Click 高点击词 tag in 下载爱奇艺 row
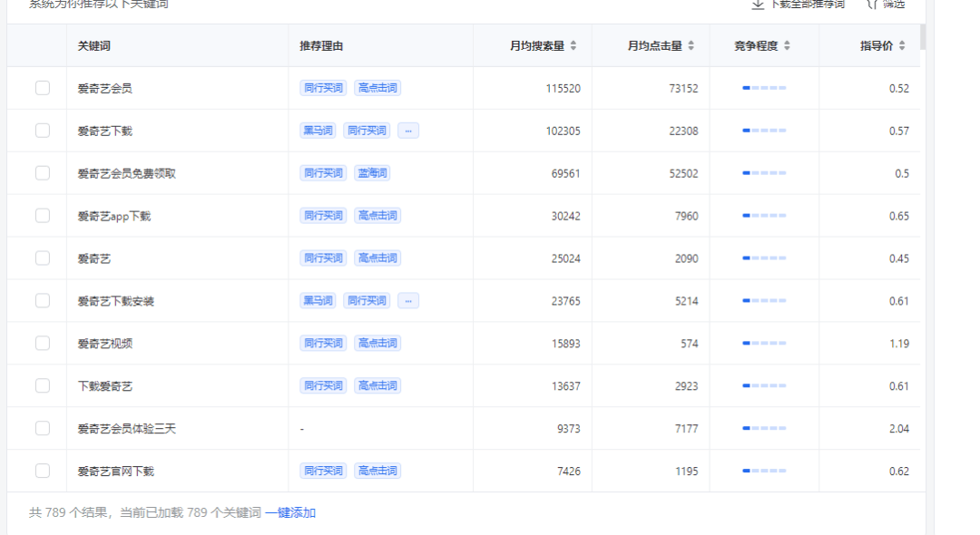 click(377, 385)
